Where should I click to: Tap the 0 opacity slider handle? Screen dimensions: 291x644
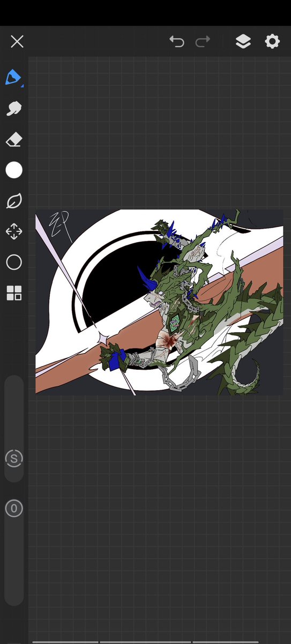point(14,508)
